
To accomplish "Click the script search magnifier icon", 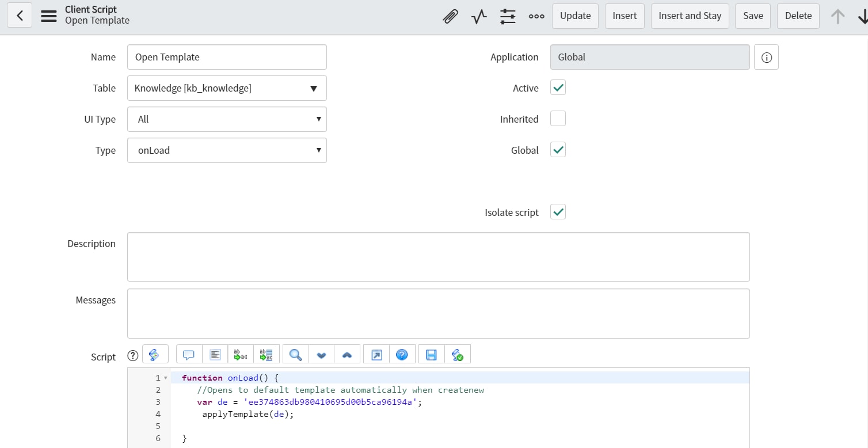I will pyautogui.click(x=296, y=354).
